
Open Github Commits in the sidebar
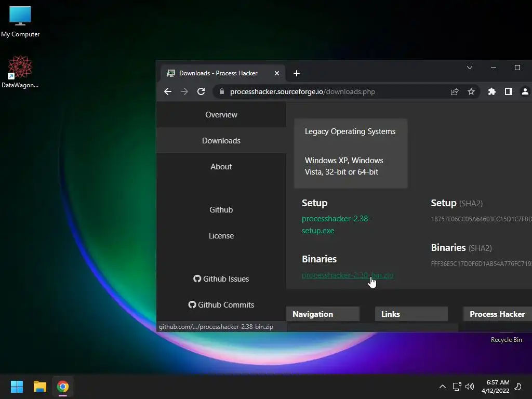pos(221,304)
